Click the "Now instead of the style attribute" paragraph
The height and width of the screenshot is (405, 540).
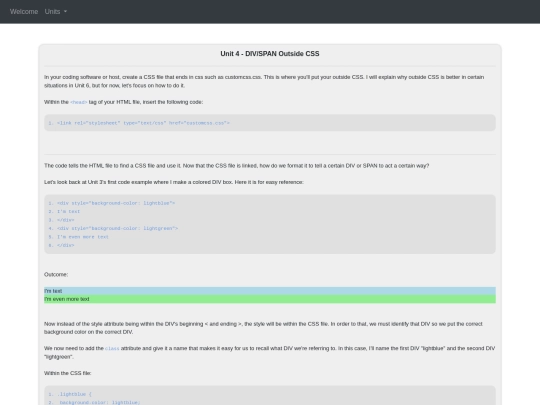pyautogui.click(x=263, y=328)
